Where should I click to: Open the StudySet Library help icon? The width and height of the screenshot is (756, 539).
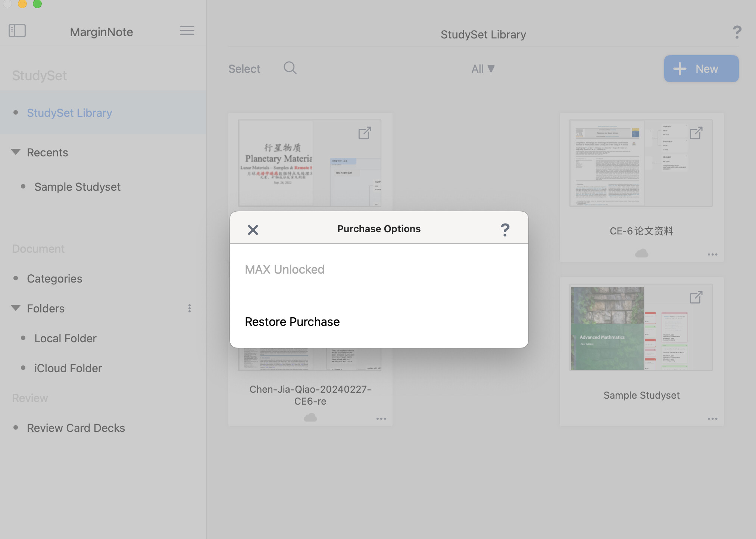pos(737,32)
